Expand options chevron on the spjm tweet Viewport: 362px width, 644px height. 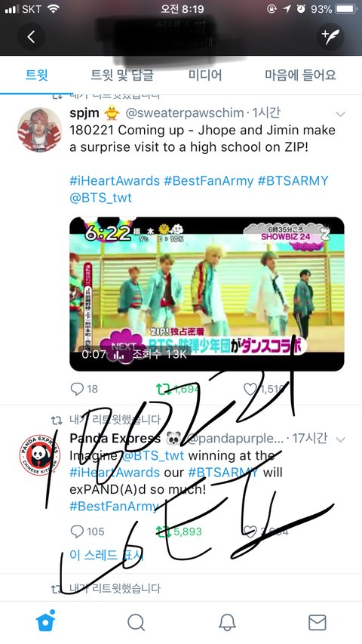[x=340, y=114]
